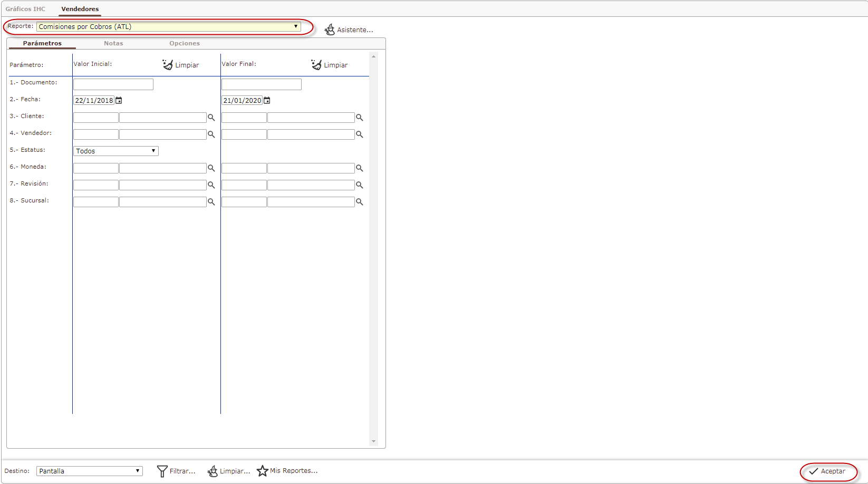Click the '4.- Vendedor:' parameter label

[31, 133]
